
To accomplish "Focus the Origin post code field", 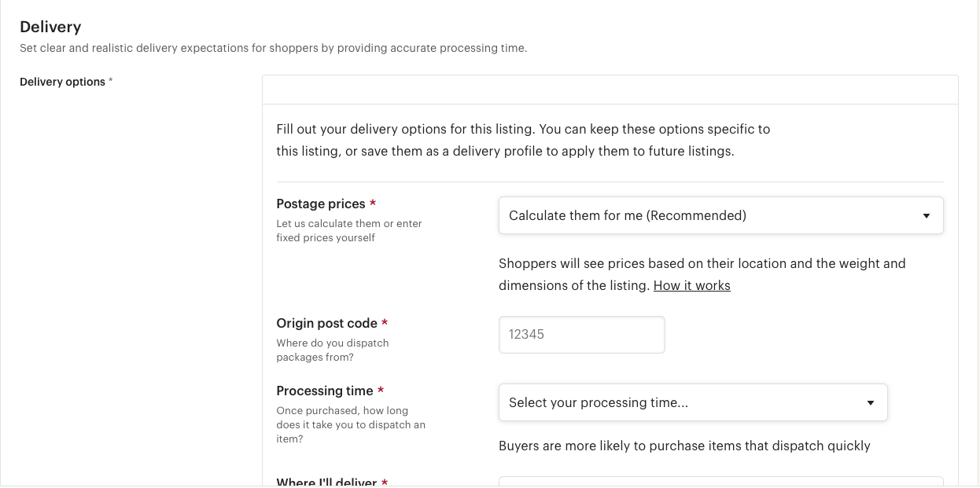I will coord(581,335).
